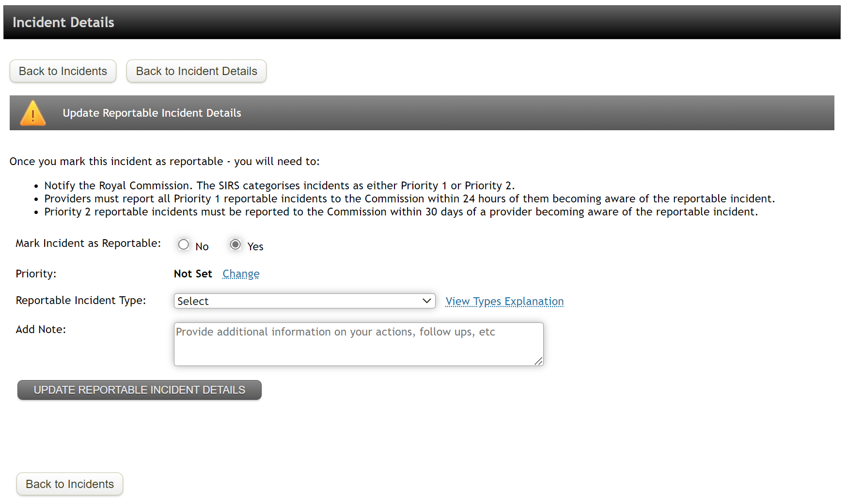Viewport: 847px width, 504px height.
Task: Click Back to Incident Details
Action: pyautogui.click(x=196, y=71)
